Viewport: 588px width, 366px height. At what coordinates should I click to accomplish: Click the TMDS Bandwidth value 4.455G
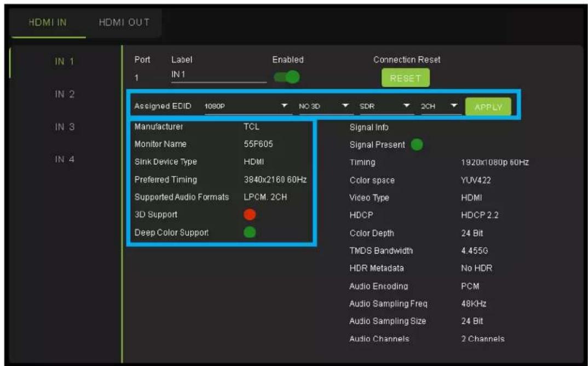click(474, 251)
